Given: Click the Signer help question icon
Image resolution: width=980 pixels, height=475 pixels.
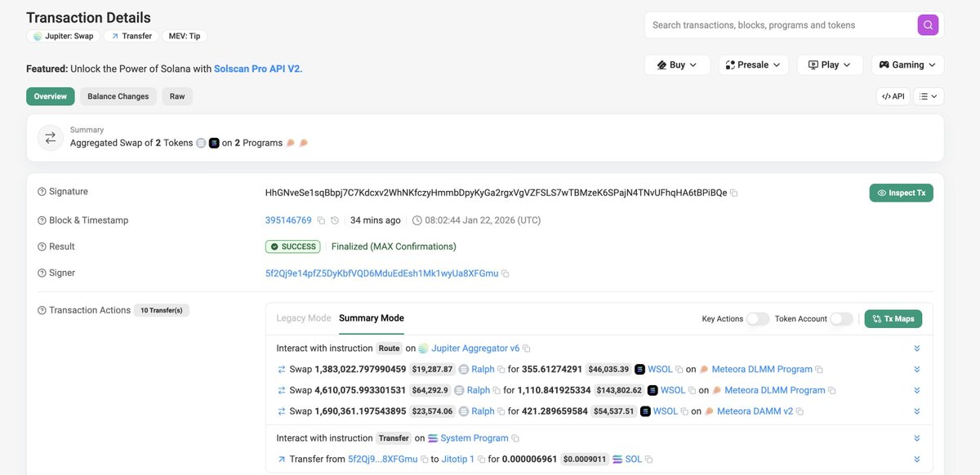Looking at the screenshot, I should point(42,273).
